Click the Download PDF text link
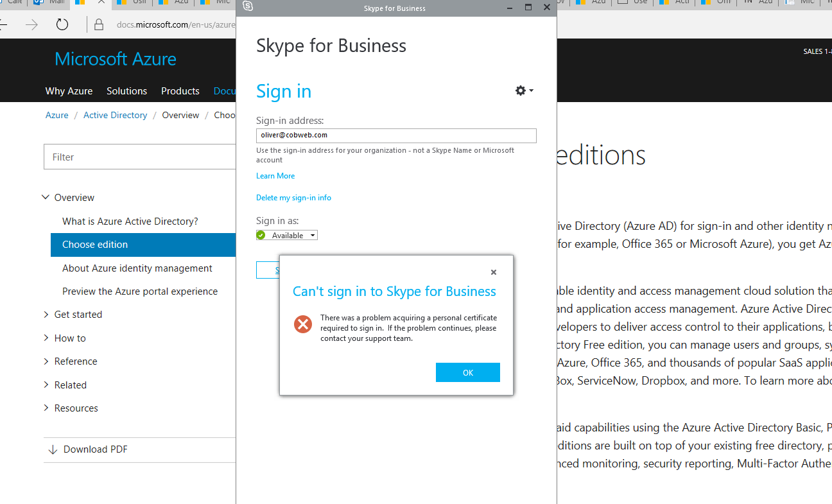The image size is (832, 504). point(96,449)
